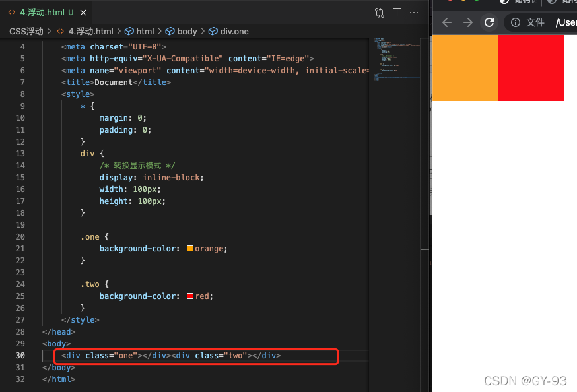This screenshot has width=577, height=392.
Task: Open the orange color swatch picker
Action: (190, 249)
